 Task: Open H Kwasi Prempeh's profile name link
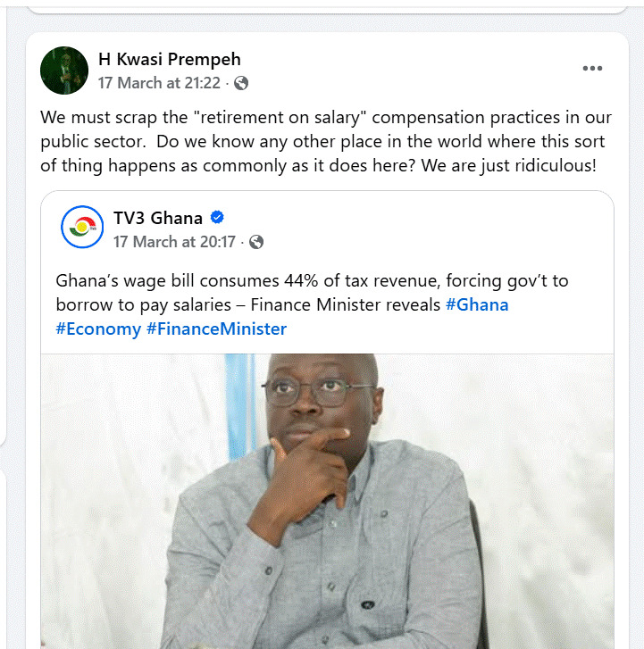(x=169, y=60)
